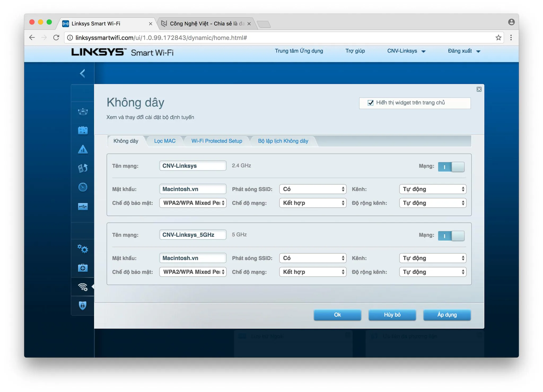Open the Security shield-lock icon

[83, 305]
